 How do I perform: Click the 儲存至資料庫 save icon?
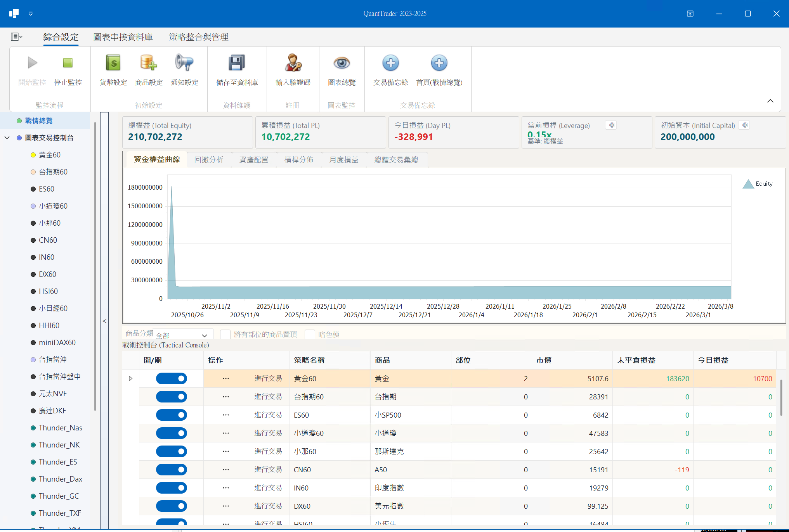point(237,63)
